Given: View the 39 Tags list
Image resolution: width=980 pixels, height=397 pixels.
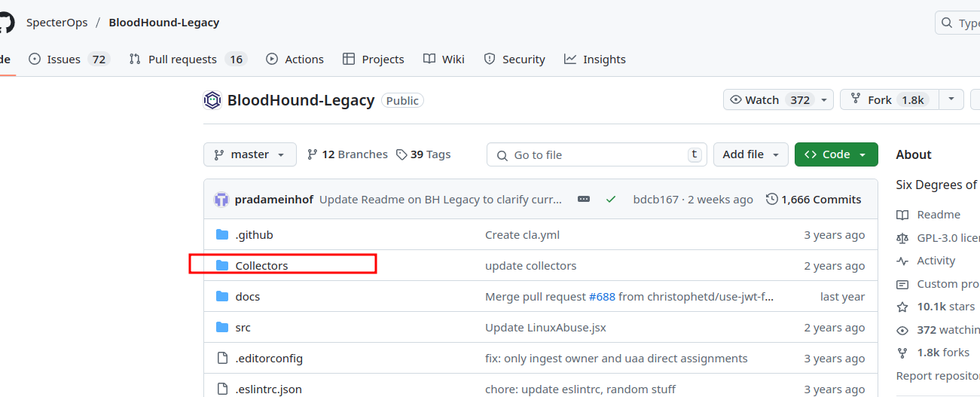Looking at the screenshot, I should (x=423, y=154).
